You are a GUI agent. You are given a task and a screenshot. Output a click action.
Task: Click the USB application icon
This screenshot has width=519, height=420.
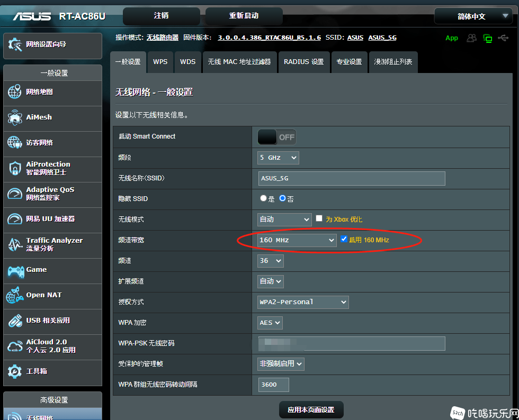coord(15,321)
